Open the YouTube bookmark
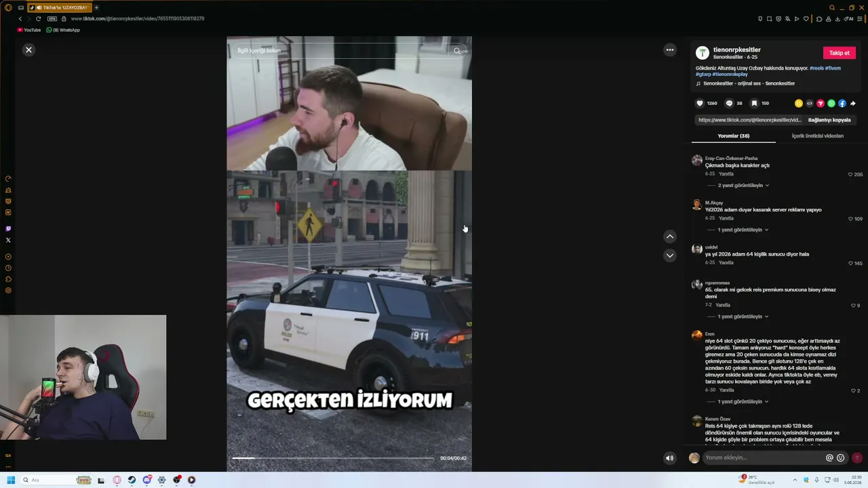 point(29,30)
